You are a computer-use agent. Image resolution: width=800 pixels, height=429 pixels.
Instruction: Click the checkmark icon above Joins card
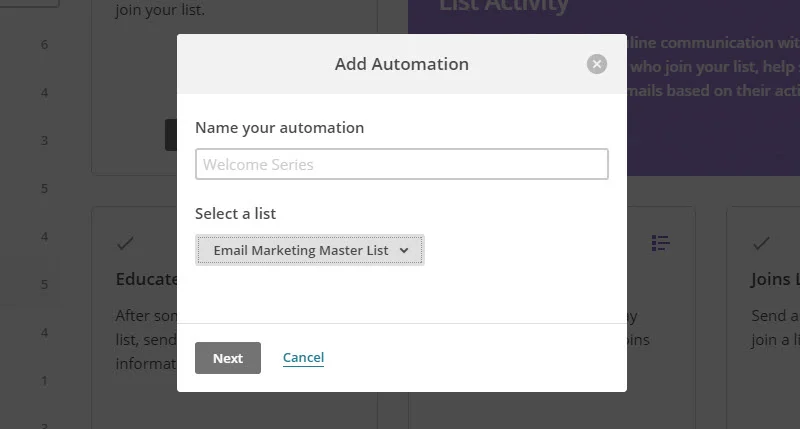pyautogui.click(x=761, y=243)
